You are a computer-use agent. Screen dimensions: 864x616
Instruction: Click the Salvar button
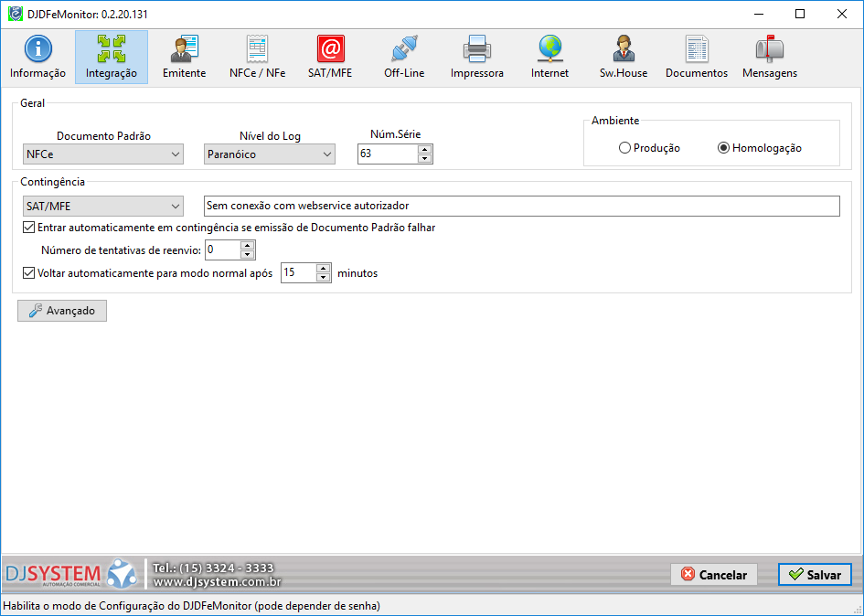click(x=815, y=575)
